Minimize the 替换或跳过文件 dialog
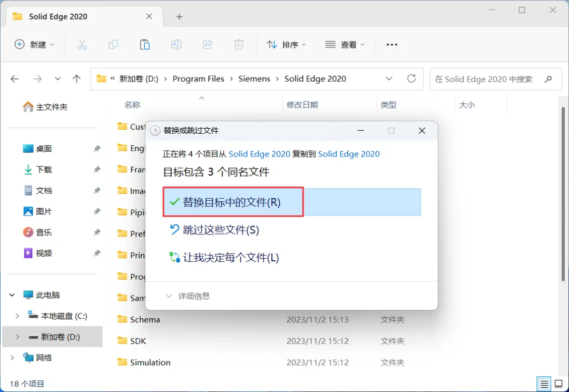 click(361, 131)
